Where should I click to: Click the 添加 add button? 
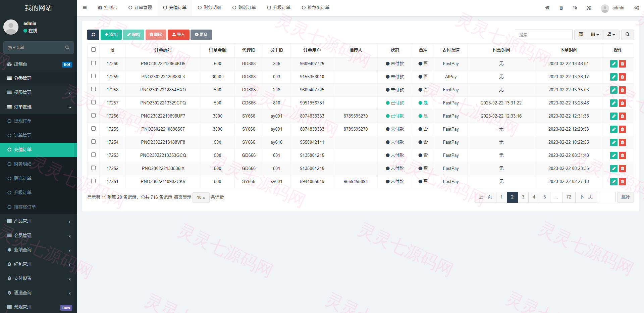(111, 35)
